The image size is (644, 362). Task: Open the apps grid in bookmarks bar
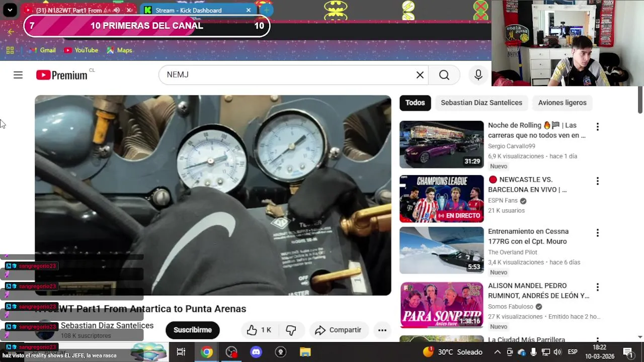pyautogui.click(x=10, y=50)
